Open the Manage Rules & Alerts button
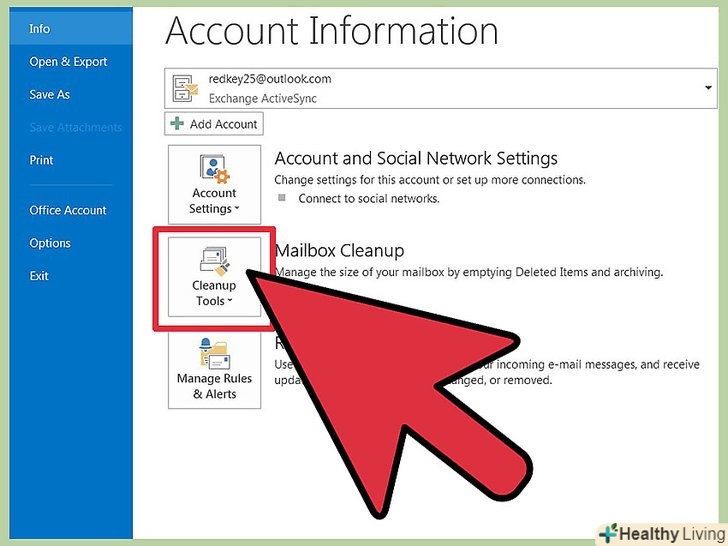 click(x=214, y=370)
